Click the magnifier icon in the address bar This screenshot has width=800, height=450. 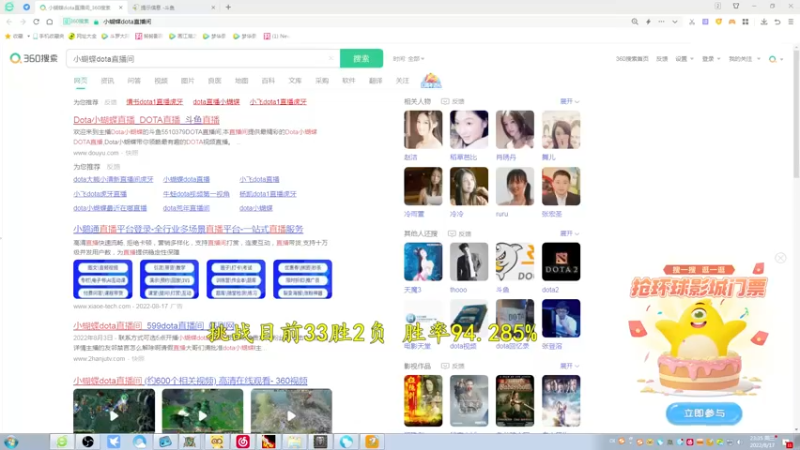pyautogui.click(x=635, y=22)
